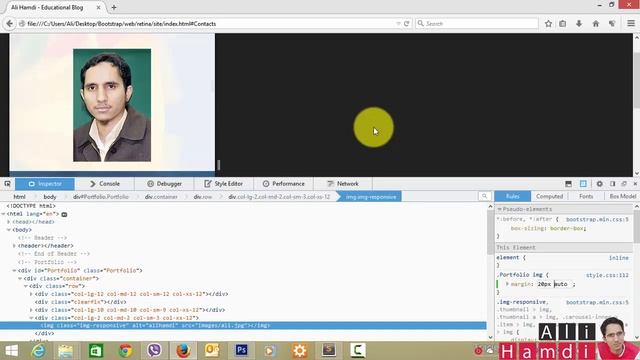Open Windows Start button
Image resolution: width=640 pixels, height=360 pixels.
11,351
